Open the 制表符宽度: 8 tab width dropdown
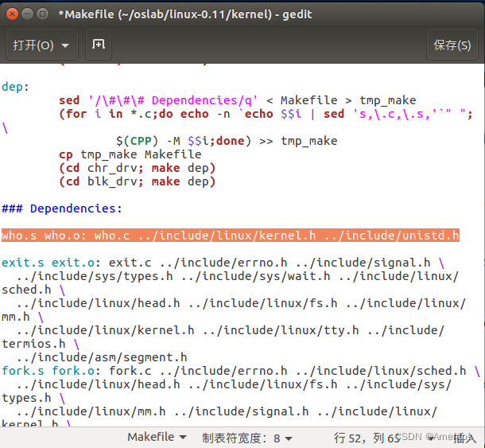 point(247,438)
